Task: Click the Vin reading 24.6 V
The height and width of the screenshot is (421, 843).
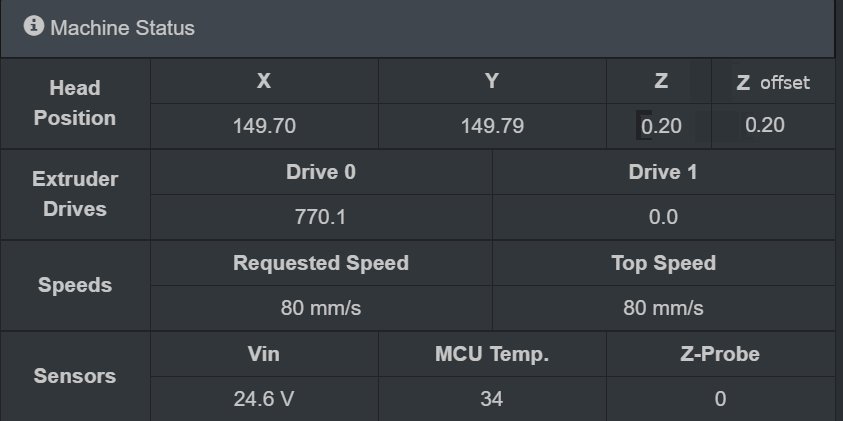Action: (263, 399)
